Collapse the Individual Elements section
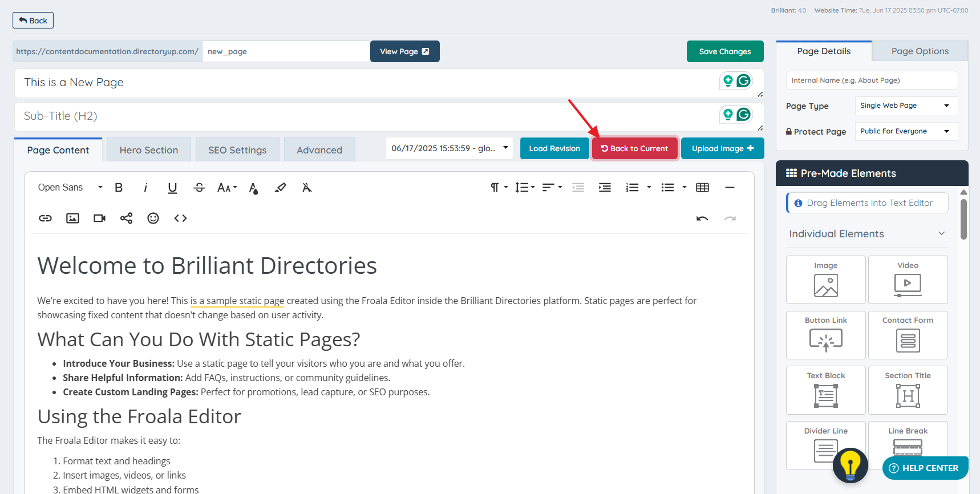980x494 pixels. pos(867,234)
